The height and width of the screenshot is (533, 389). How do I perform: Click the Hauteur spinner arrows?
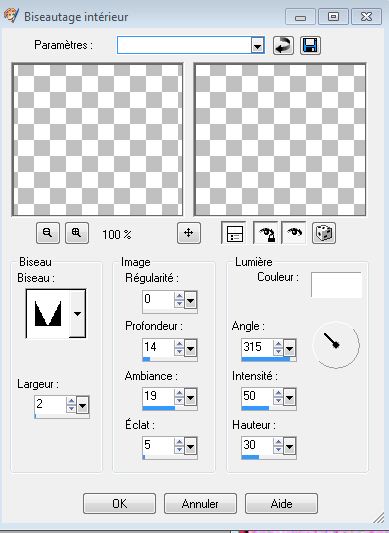coord(278,446)
